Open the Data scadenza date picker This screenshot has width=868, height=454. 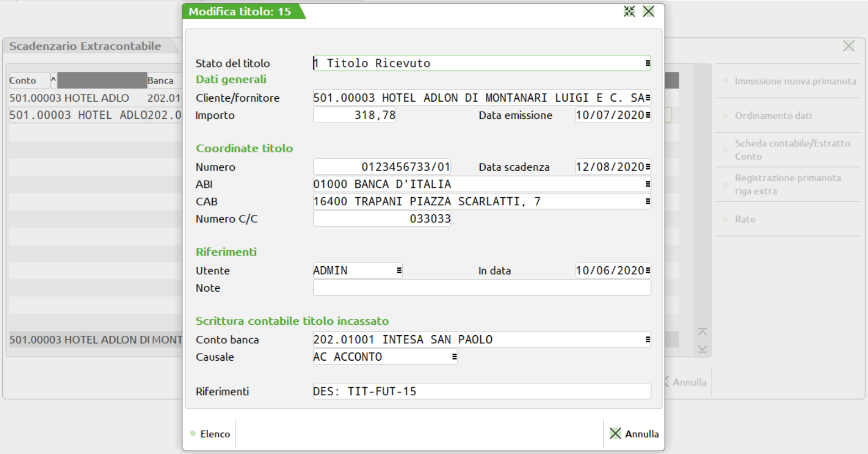pos(648,167)
